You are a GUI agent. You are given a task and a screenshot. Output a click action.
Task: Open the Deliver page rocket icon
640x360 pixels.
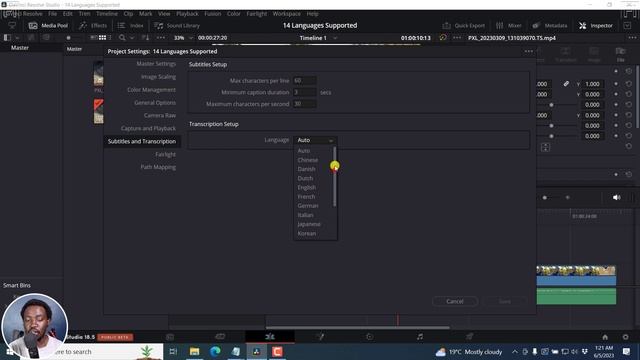(x=469, y=337)
